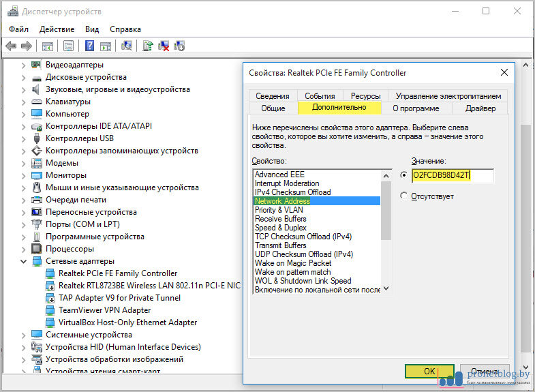Screen dimensions: 535x392
Task: Click the uninstall device red X icon
Action: pyautogui.click(x=164, y=46)
